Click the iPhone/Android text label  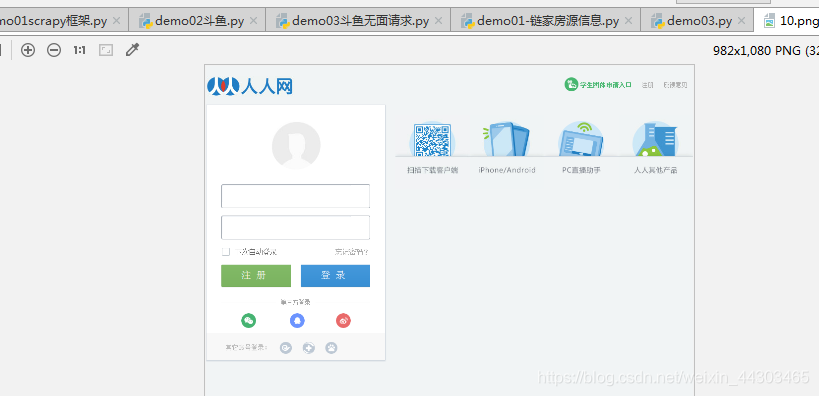point(507,170)
